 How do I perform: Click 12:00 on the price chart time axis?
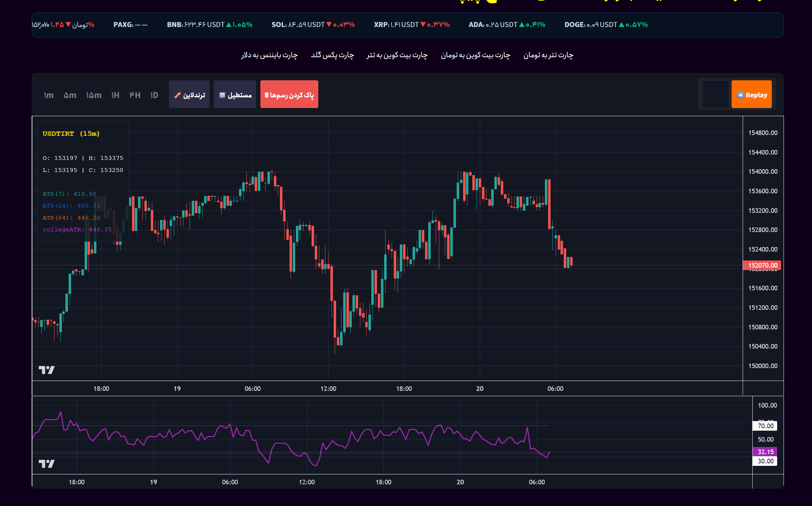328,389
